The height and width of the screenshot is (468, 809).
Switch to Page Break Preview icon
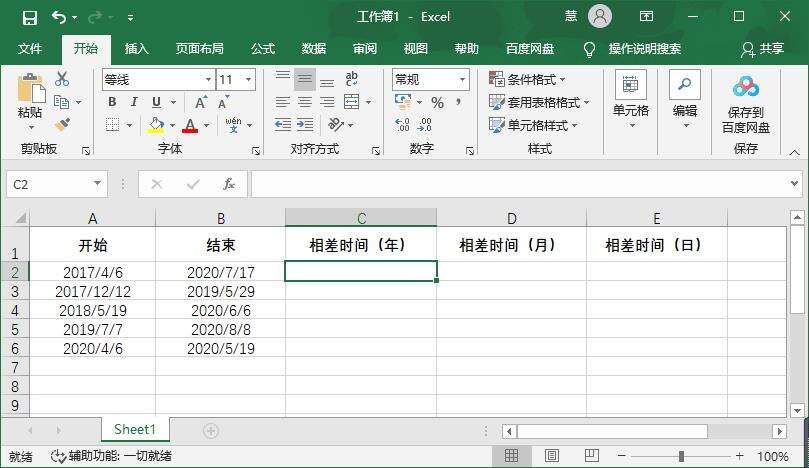click(592, 456)
